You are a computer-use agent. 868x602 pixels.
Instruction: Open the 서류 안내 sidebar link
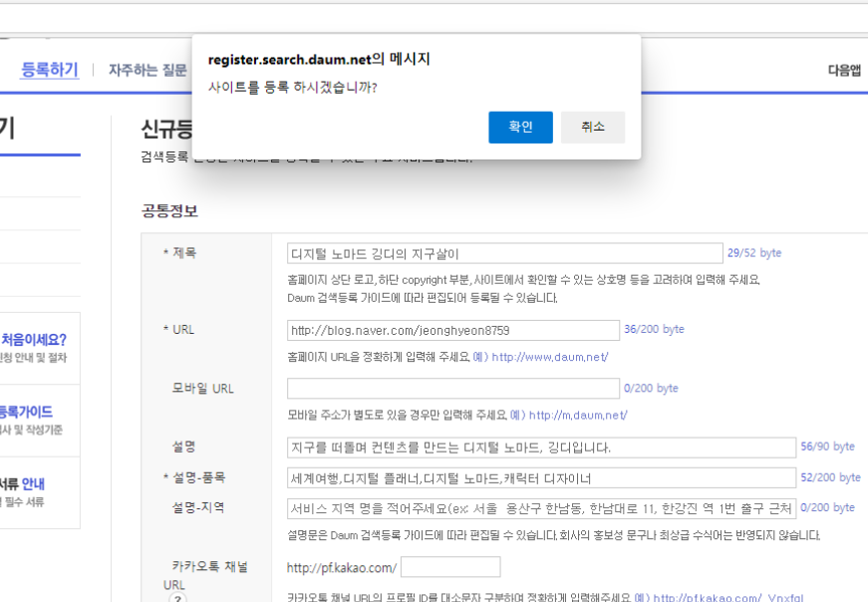point(22,484)
